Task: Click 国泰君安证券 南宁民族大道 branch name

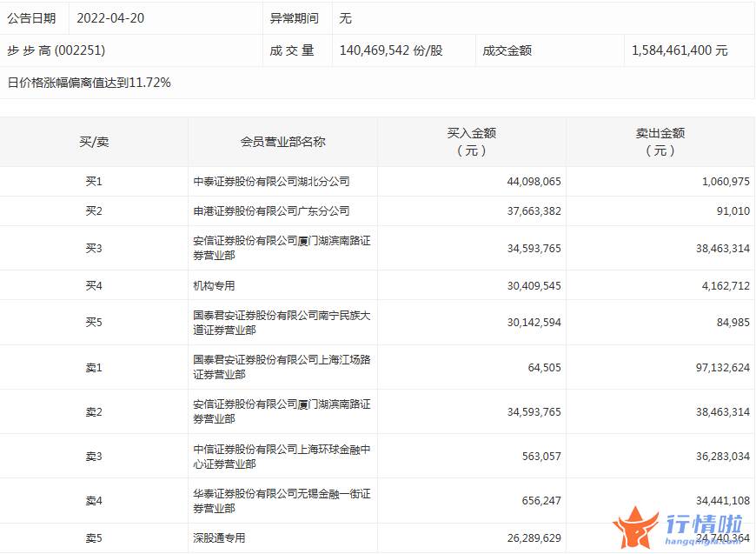Action: tap(282, 323)
